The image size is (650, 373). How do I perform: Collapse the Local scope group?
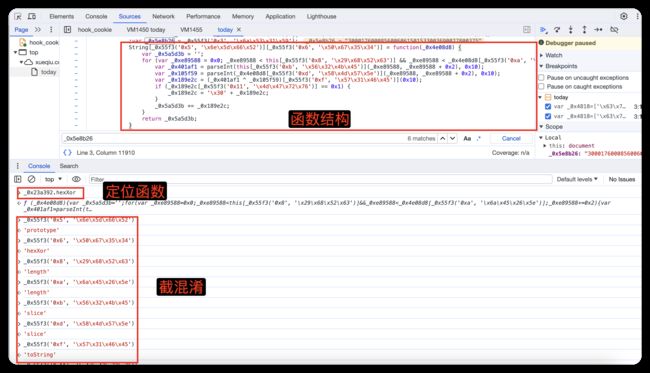click(541, 138)
